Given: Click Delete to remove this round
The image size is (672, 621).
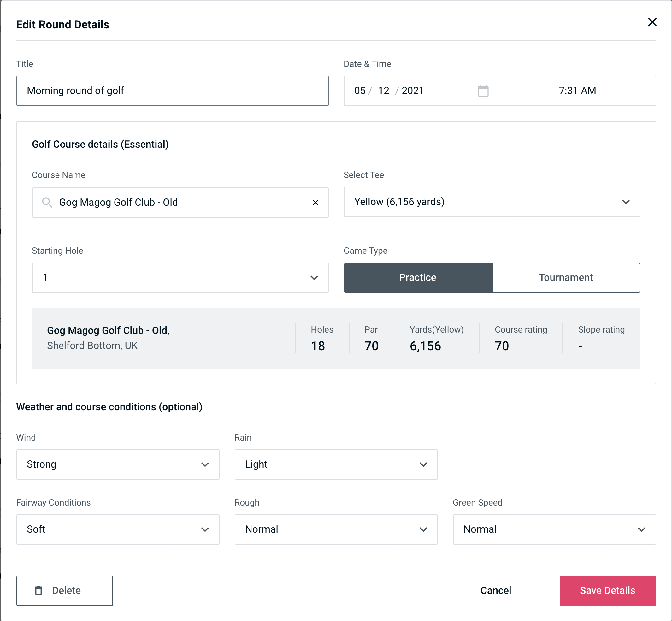Looking at the screenshot, I should coord(64,590).
